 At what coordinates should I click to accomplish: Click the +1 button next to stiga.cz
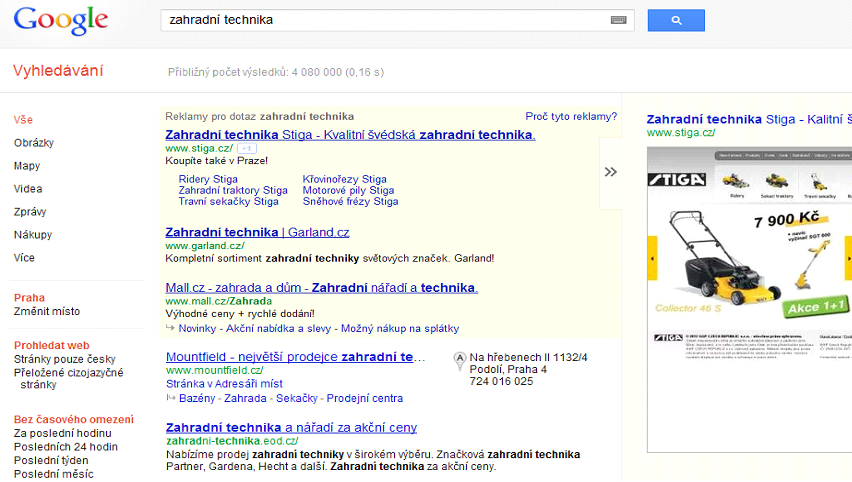coord(247,148)
